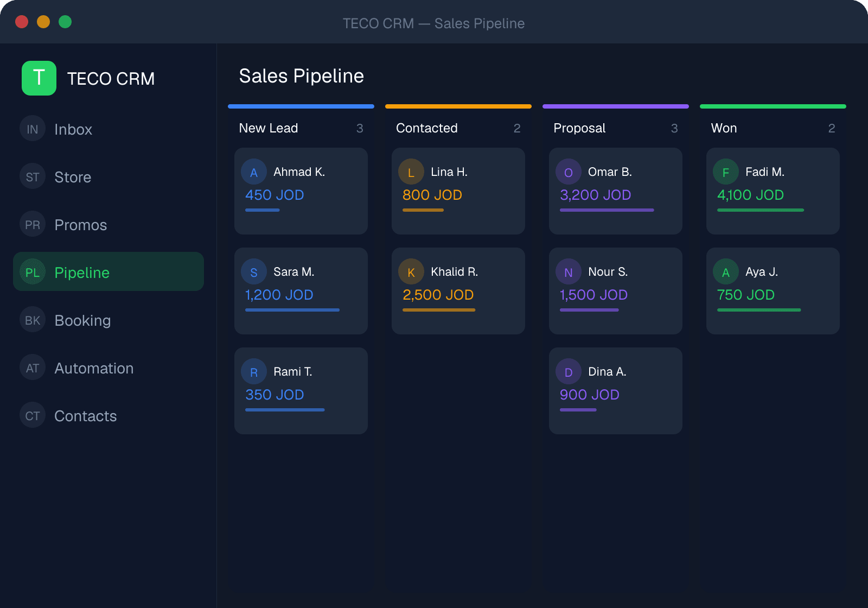Screen dimensions: 868x608
Task: Click the 800 JOD deal amount
Action: [x=432, y=195]
